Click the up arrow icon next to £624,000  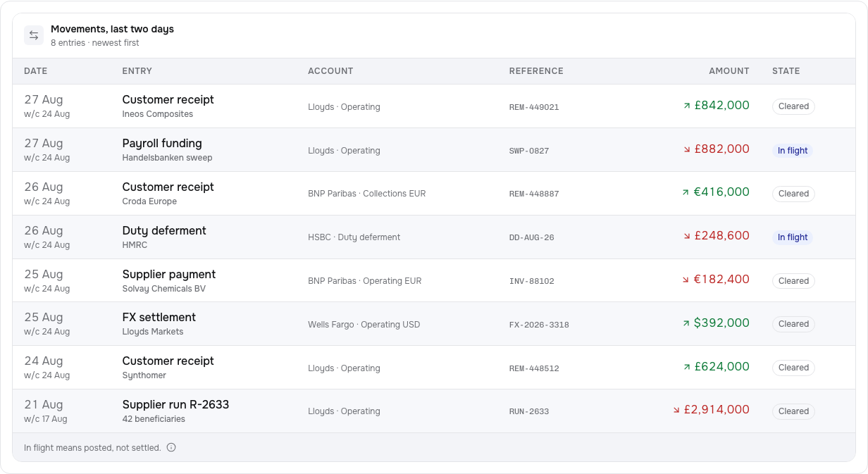[x=687, y=367]
